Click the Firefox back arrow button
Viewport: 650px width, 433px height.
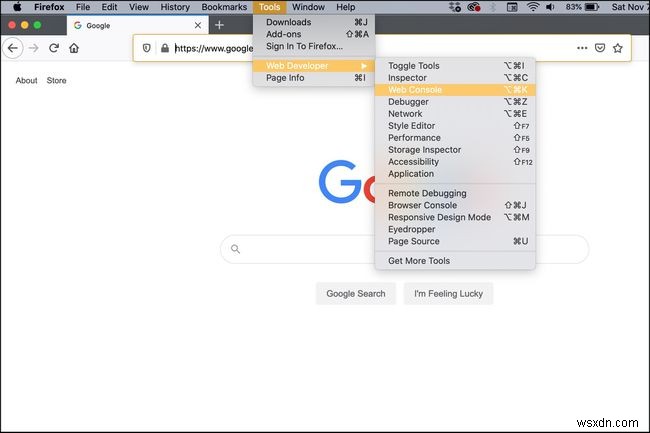click(13, 48)
